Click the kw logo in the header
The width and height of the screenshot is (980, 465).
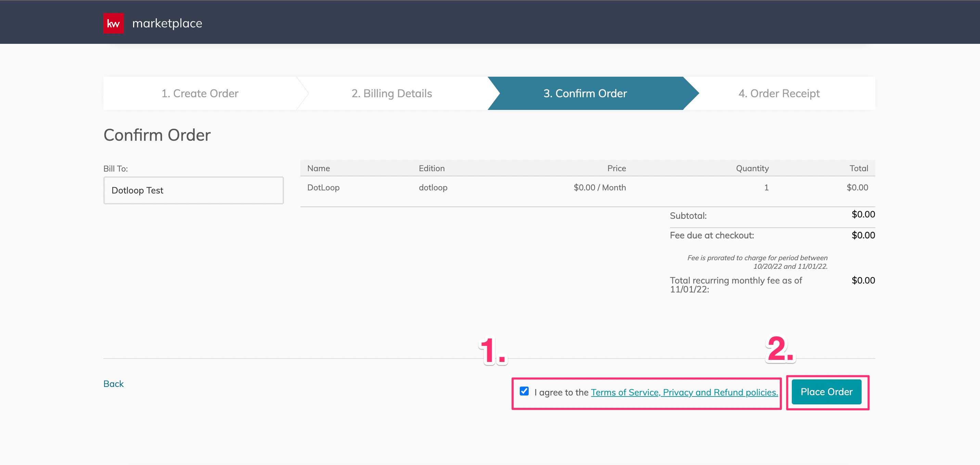[113, 23]
